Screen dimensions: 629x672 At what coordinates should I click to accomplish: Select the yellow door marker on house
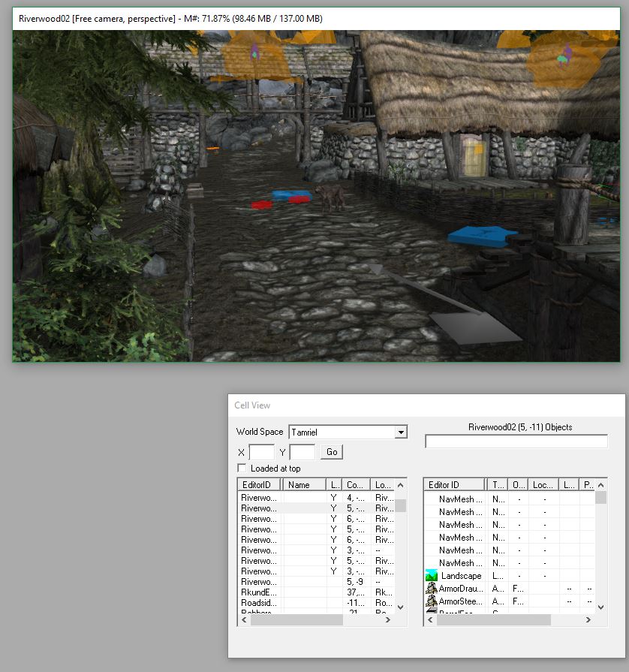(474, 155)
